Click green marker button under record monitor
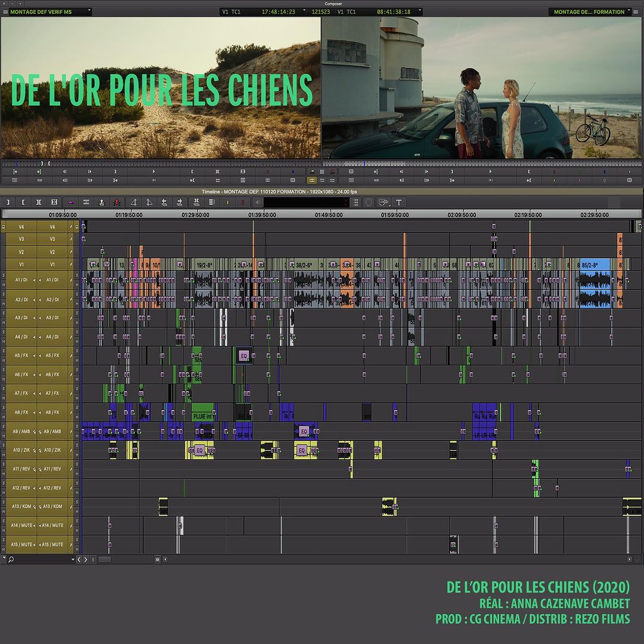This screenshot has height=644, width=644. coord(579,172)
